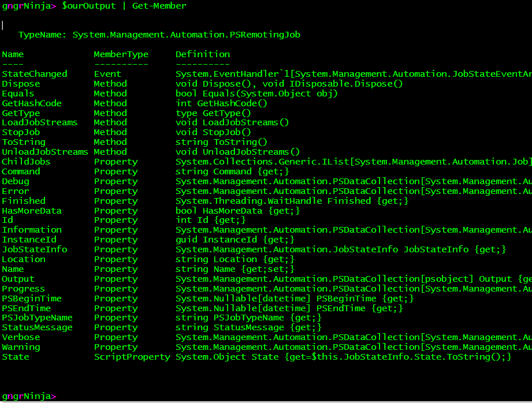Click the Name column header
Screen dimensions: 532x403
pos(13,54)
